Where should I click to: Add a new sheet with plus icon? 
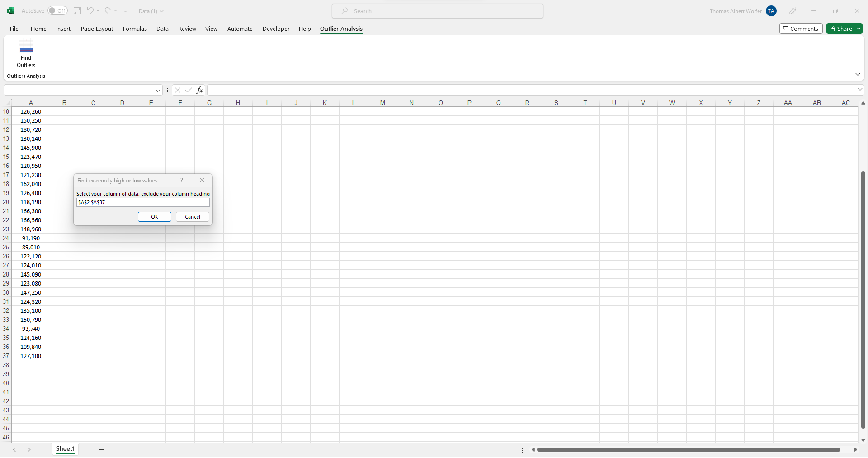102,449
